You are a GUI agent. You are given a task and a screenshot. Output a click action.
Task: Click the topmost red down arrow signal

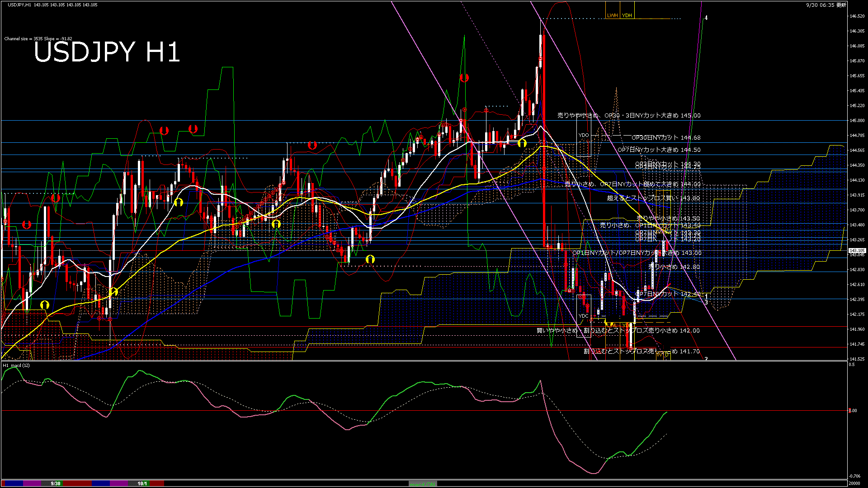coord(464,78)
